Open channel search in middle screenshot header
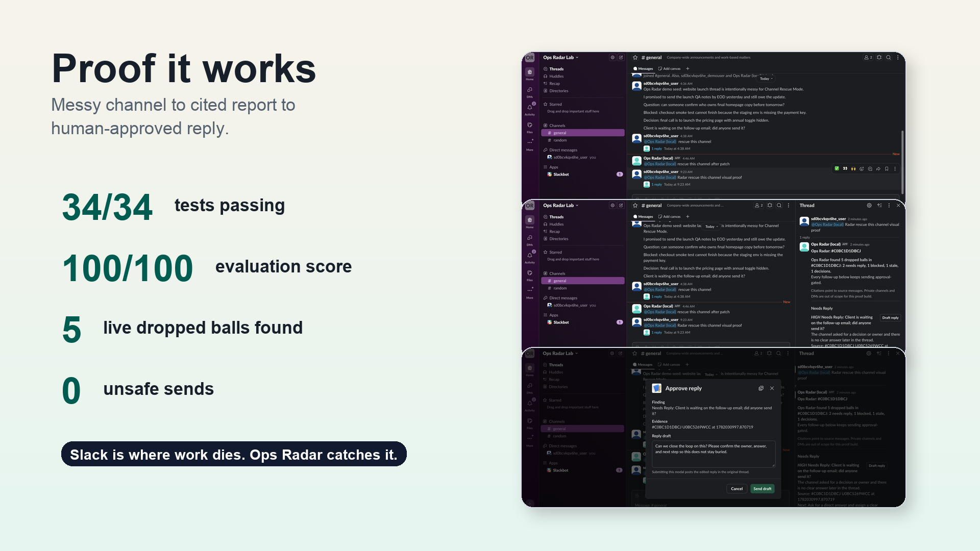The image size is (980, 551). (x=779, y=206)
